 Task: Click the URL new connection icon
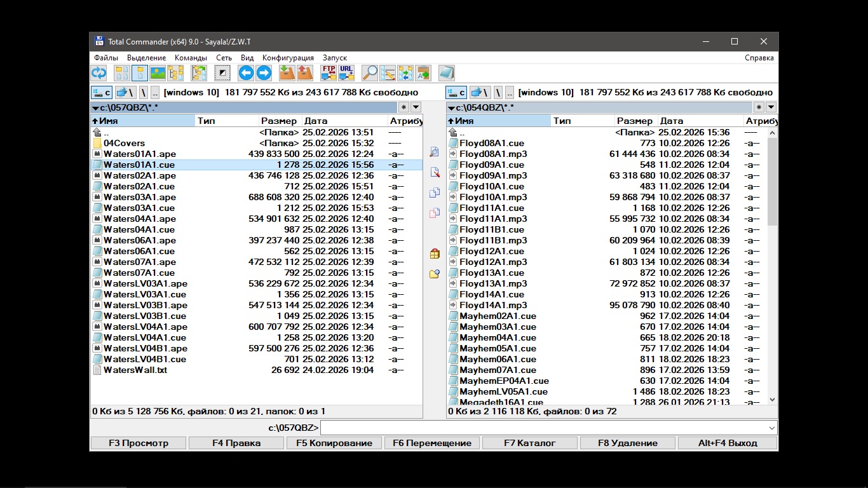pos(346,73)
